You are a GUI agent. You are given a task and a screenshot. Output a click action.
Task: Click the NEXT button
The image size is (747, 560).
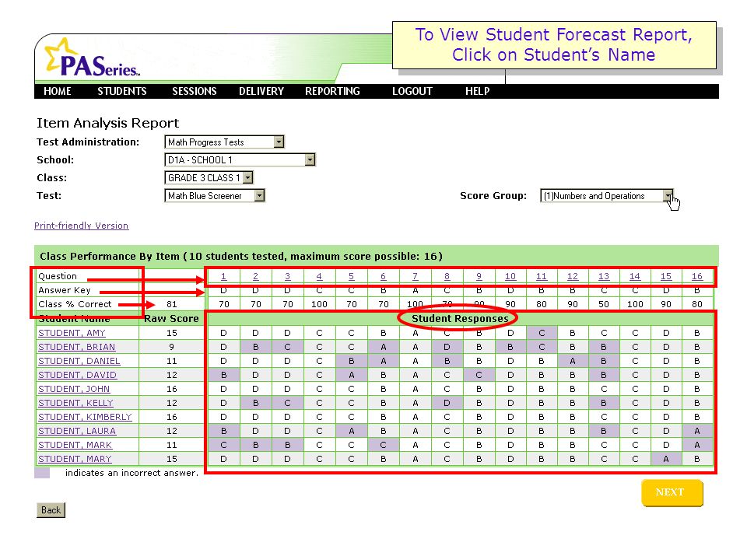coord(672,492)
